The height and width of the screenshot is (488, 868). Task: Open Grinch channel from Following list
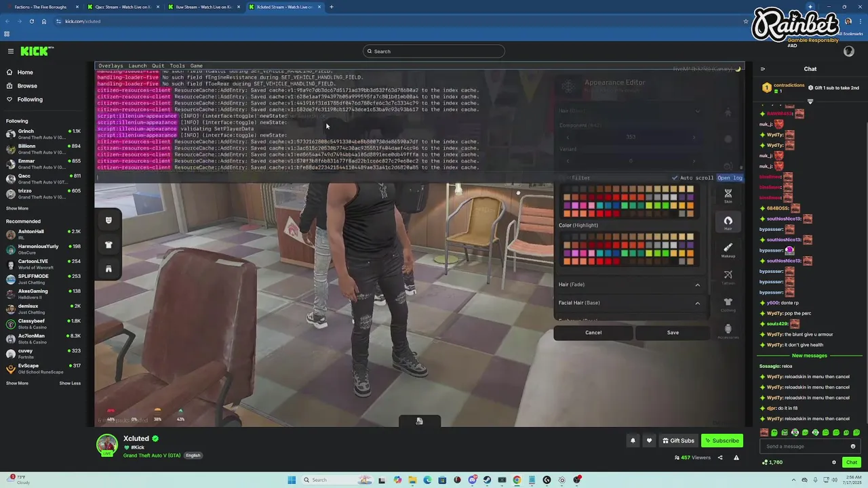coord(42,133)
